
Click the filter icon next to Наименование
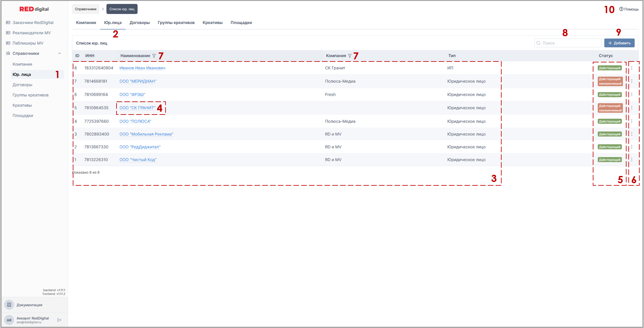click(x=154, y=56)
